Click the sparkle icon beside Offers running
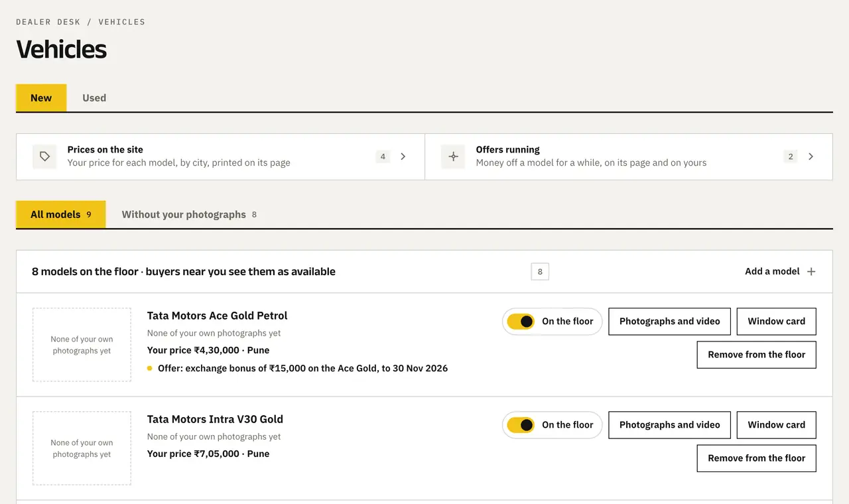The image size is (849, 504). pyautogui.click(x=453, y=157)
